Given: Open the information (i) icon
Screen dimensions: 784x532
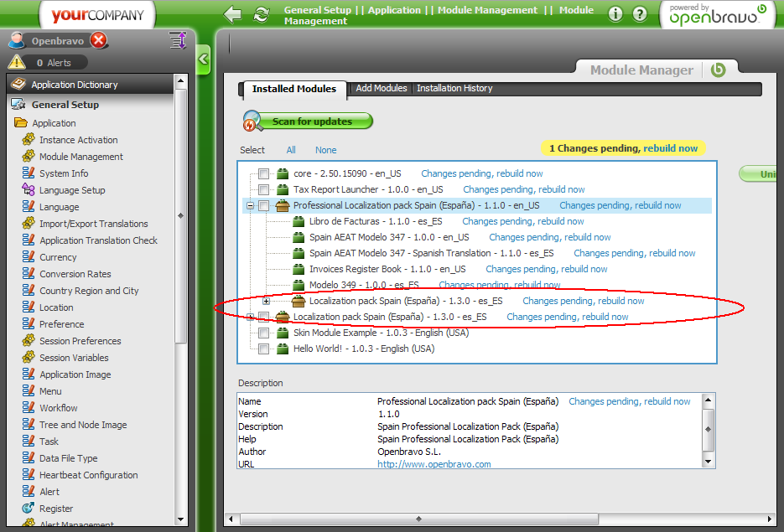Looking at the screenshot, I should [x=615, y=14].
